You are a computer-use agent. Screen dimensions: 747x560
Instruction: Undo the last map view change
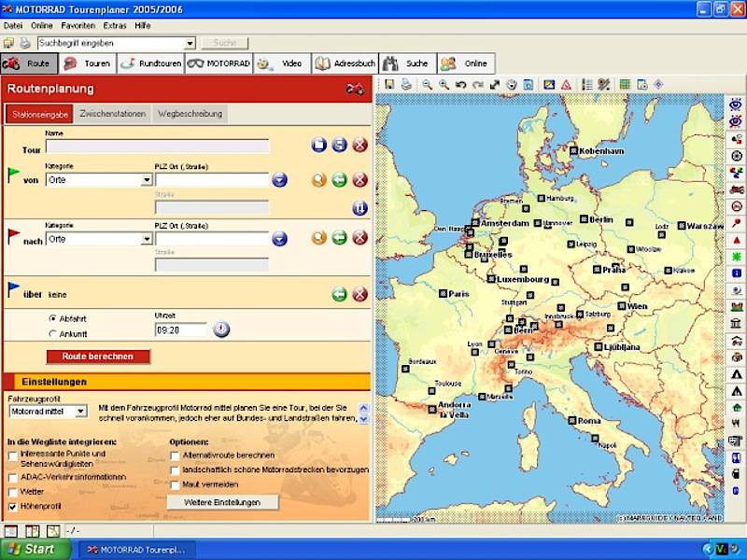460,85
